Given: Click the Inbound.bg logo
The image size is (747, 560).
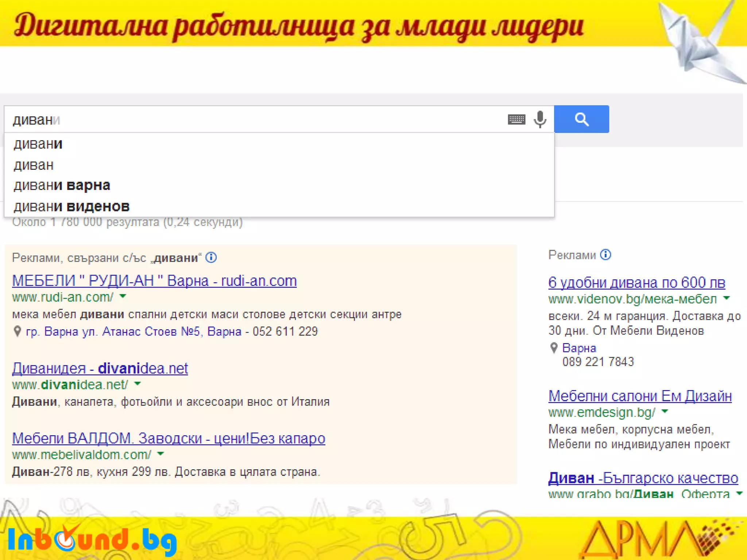Looking at the screenshot, I should click(92, 539).
